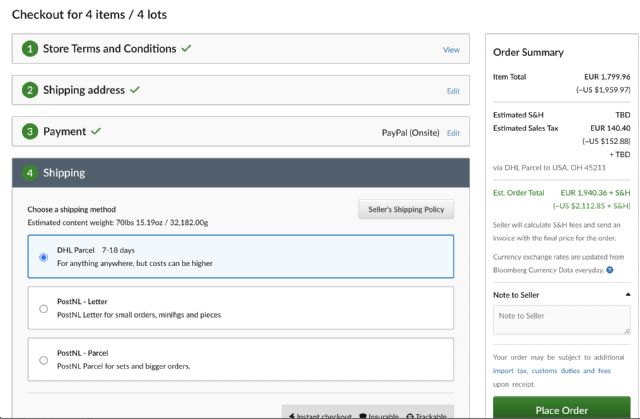This screenshot has height=419, width=640.
Task: Open Seller's Shipping Policy
Action: [406, 209]
